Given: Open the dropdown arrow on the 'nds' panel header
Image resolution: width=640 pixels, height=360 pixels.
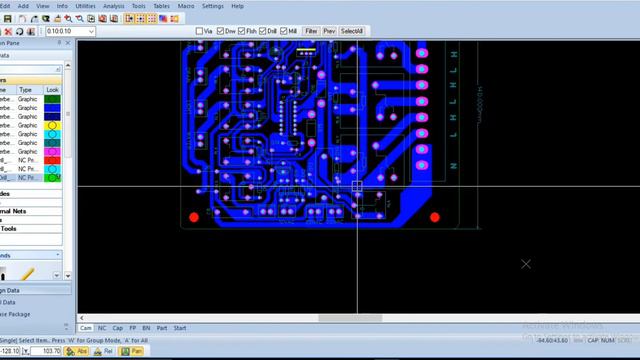Looking at the screenshot, I should (58, 255).
